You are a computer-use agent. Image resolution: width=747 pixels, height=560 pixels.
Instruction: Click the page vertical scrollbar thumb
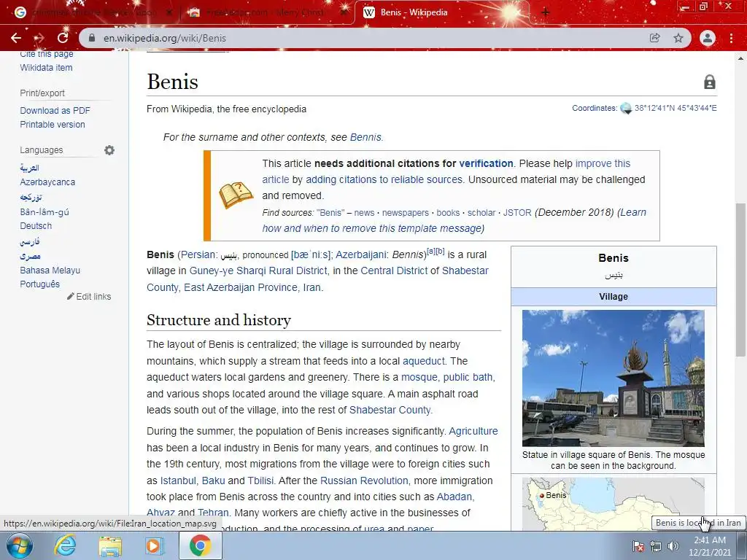pos(740,279)
